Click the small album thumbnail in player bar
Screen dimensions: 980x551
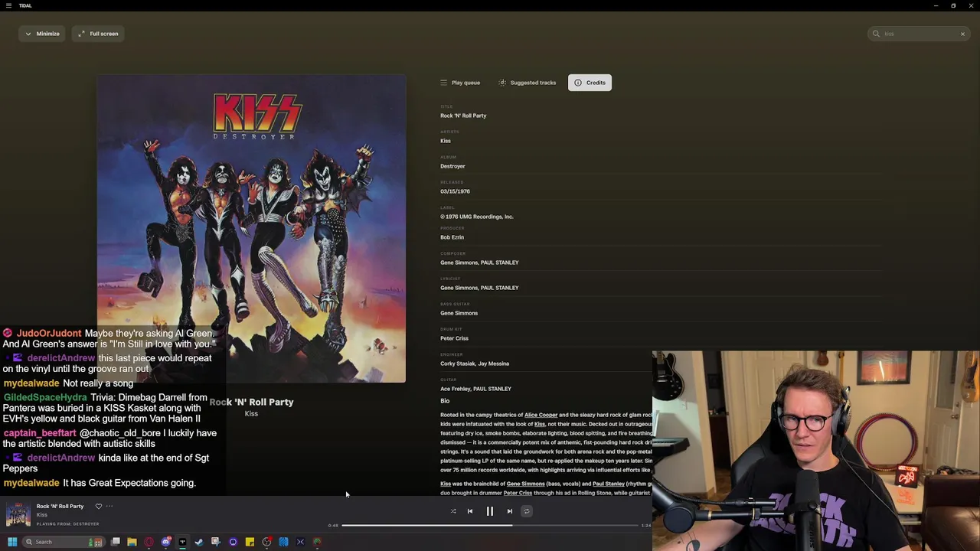18,514
